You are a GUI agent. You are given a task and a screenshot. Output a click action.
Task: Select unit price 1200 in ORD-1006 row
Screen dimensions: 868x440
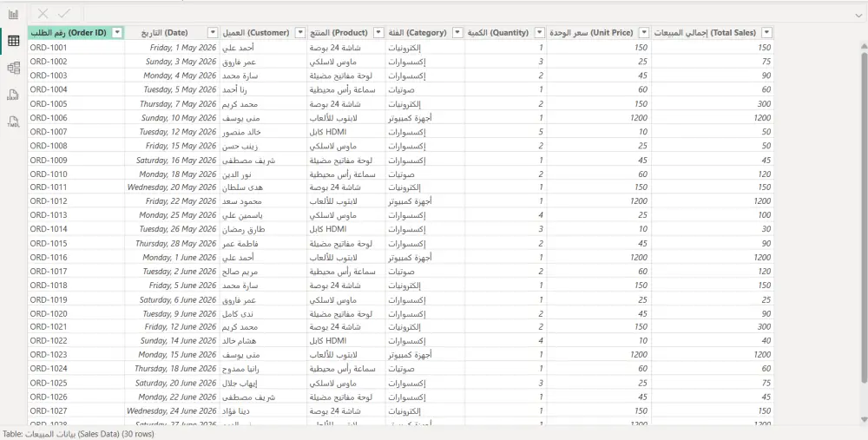pos(599,117)
